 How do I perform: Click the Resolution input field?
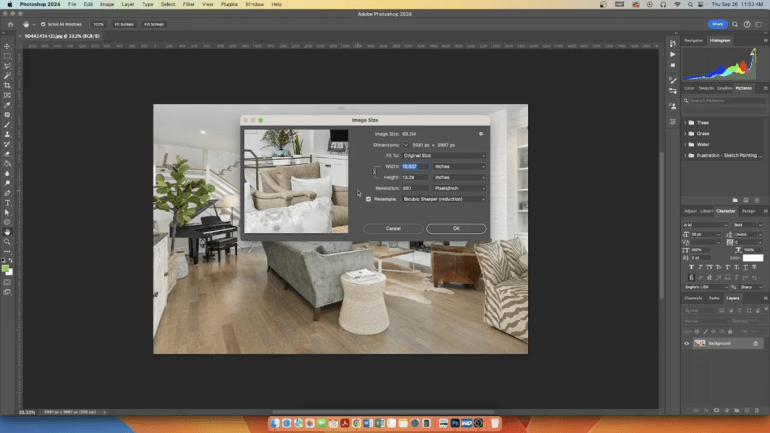coord(414,188)
